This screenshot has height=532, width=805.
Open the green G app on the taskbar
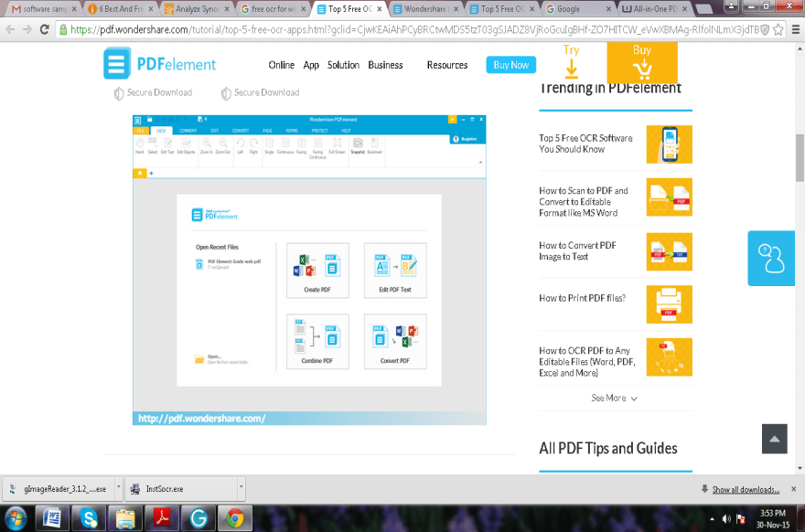click(199, 518)
